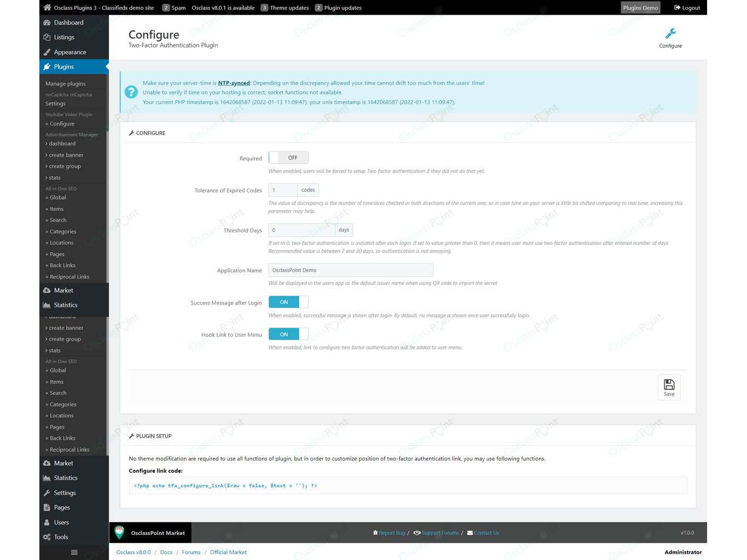Collapse sidebar using the hamburger icon at bottom
Screen dimensions: 747x560
[74, 552]
